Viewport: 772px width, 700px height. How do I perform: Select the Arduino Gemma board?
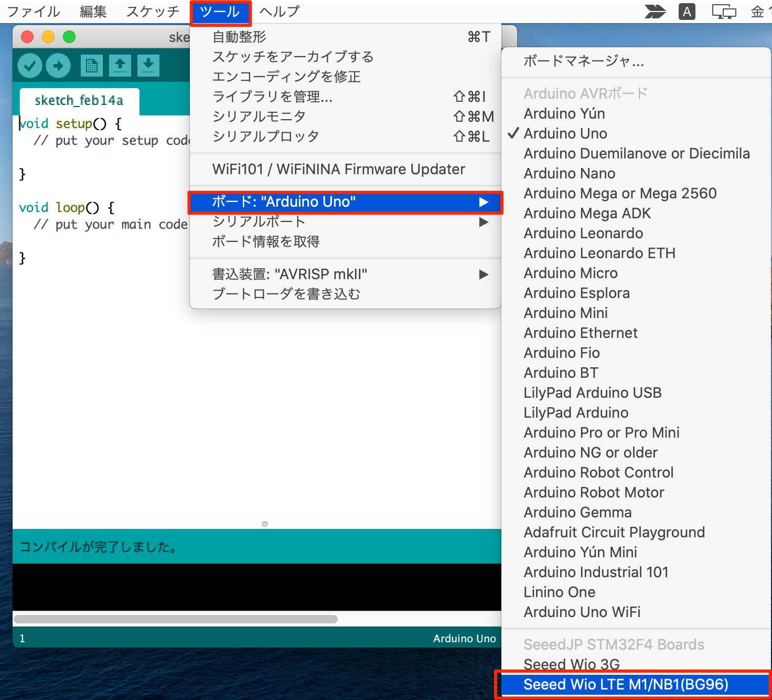636,512
